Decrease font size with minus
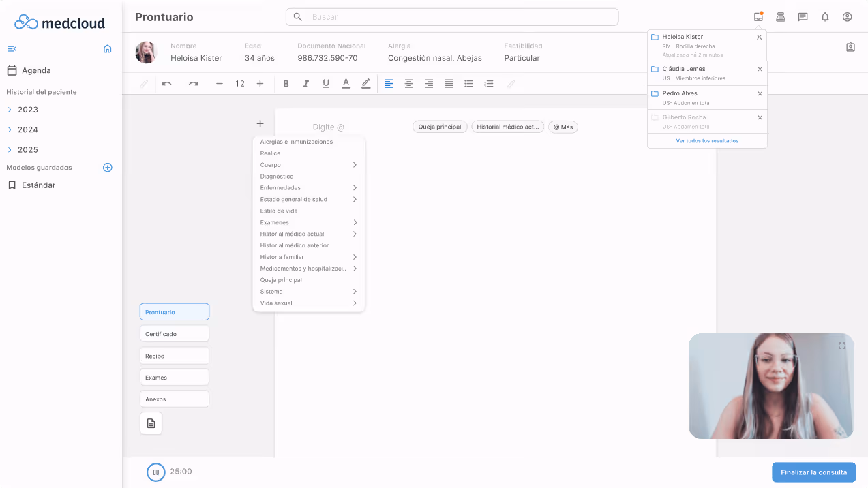Screen dimensions: 868x488 pos(219,84)
